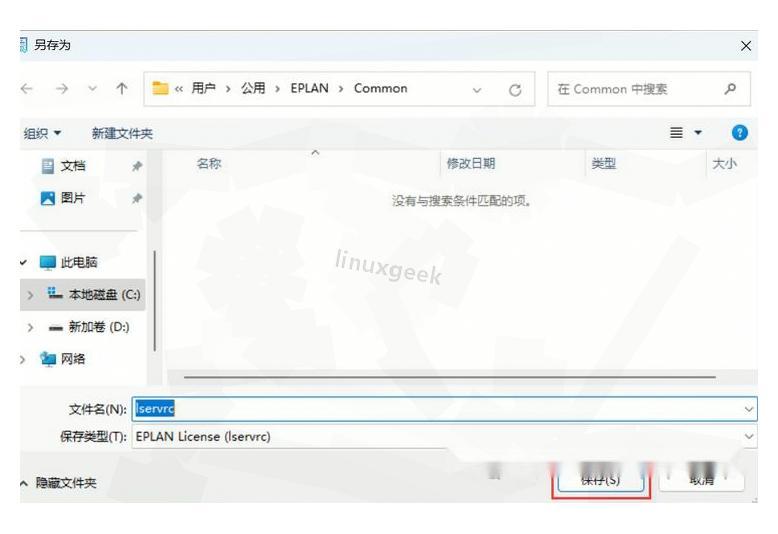Expand the New Volume (D:) tree node
This screenshot has width=778, height=534.
(x=30, y=327)
